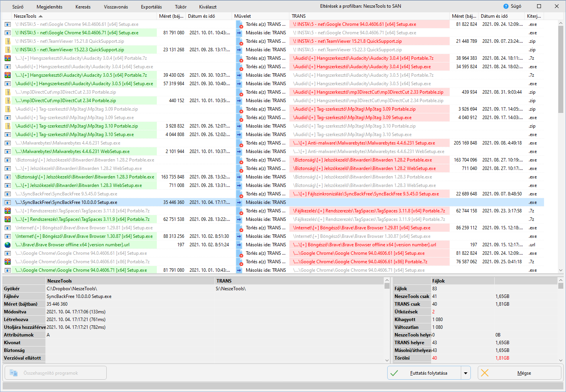
Task: Open the Megjelenítés menu
Action: coord(49,7)
